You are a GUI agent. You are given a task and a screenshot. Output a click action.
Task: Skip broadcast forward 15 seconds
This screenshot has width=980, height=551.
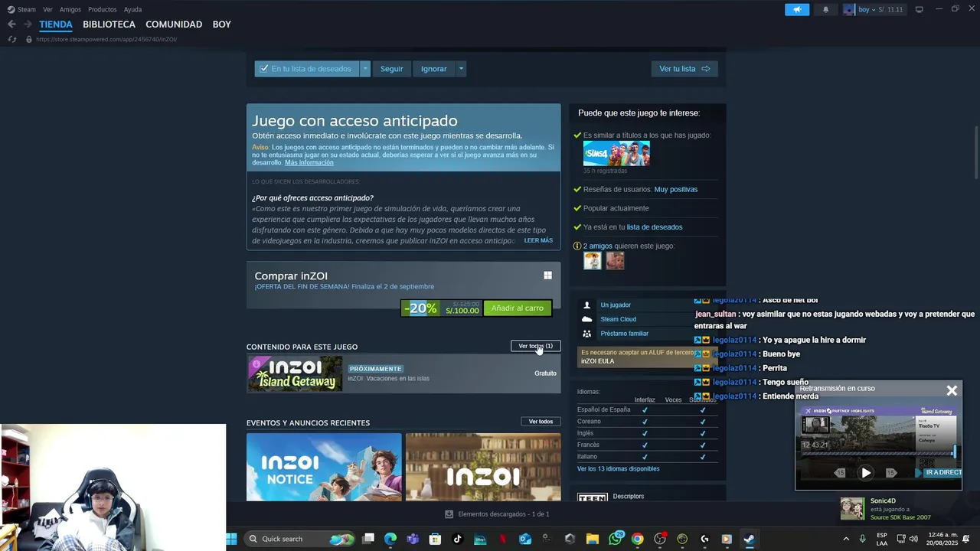point(890,473)
